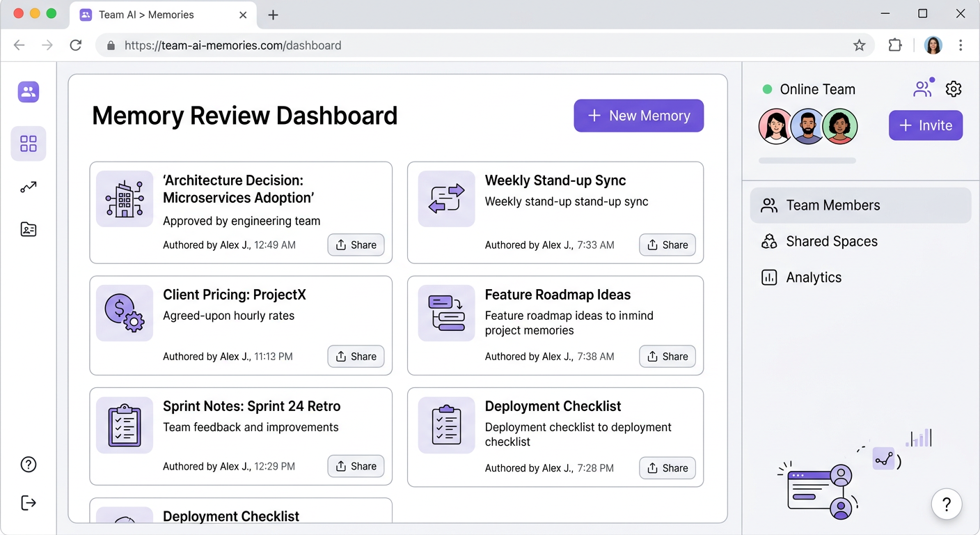Click 'Authored by Alex J., 12:49 AM' text
The width and height of the screenshot is (980, 535).
click(229, 245)
